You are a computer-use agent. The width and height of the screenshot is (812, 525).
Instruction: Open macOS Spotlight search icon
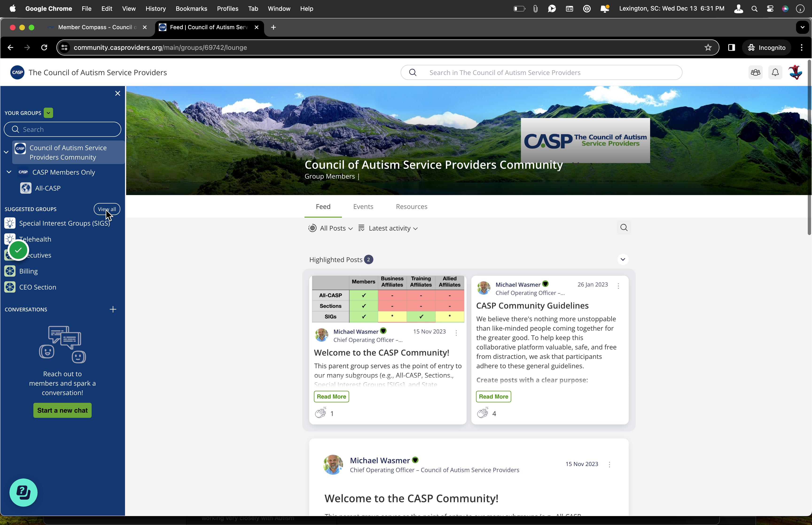pos(754,8)
